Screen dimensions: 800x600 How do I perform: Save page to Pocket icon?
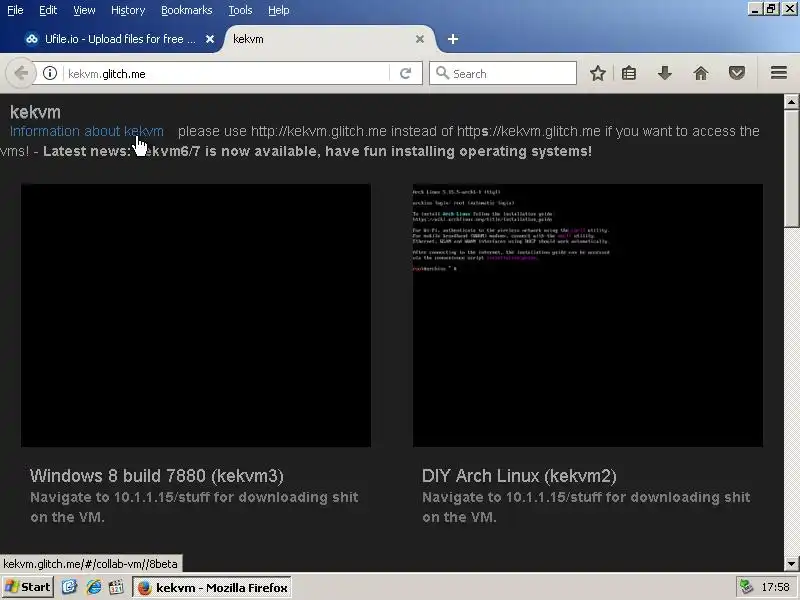pos(737,73)
